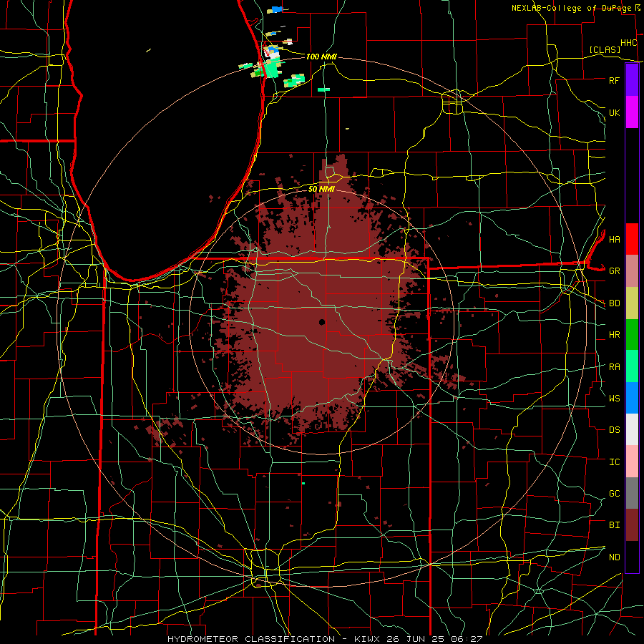
Task: Select the GR legend color block
Action: 632,271
